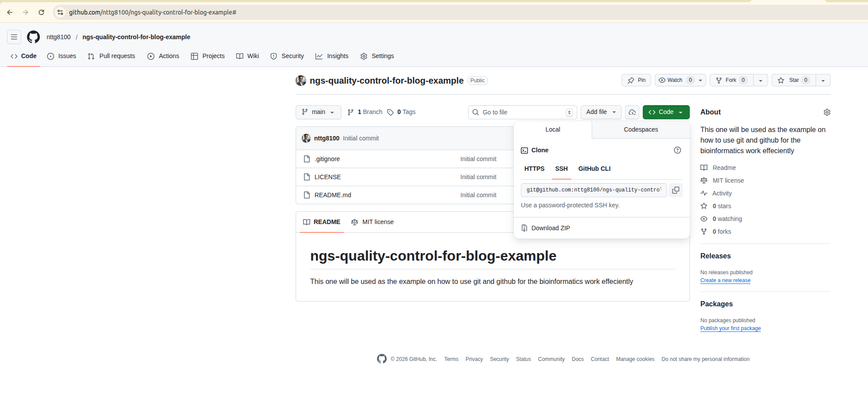The image size is (868, 401).
Task: Copy the SSH clone URL to clipboard
Action: (x=675, y=190)
